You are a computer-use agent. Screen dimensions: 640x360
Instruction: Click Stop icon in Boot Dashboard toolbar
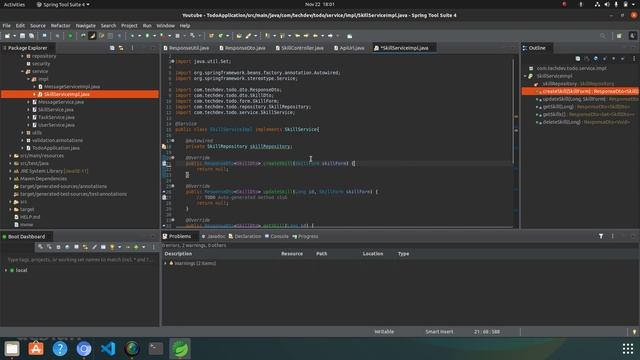(58, 247)
